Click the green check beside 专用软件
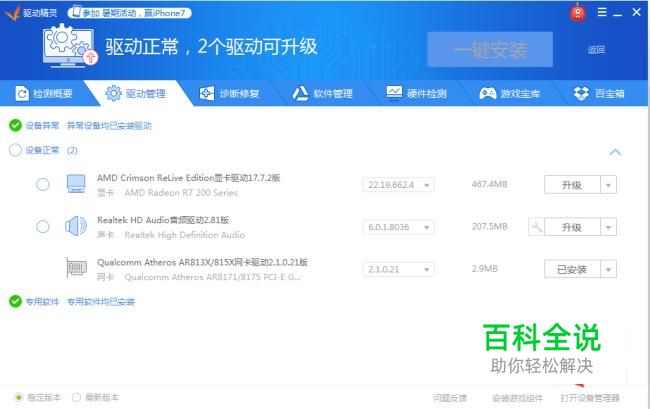 click(x=15, y=301)
